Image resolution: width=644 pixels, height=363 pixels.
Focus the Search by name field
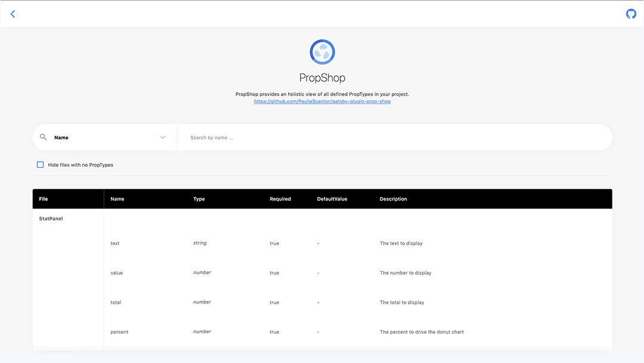coord(394,137)
